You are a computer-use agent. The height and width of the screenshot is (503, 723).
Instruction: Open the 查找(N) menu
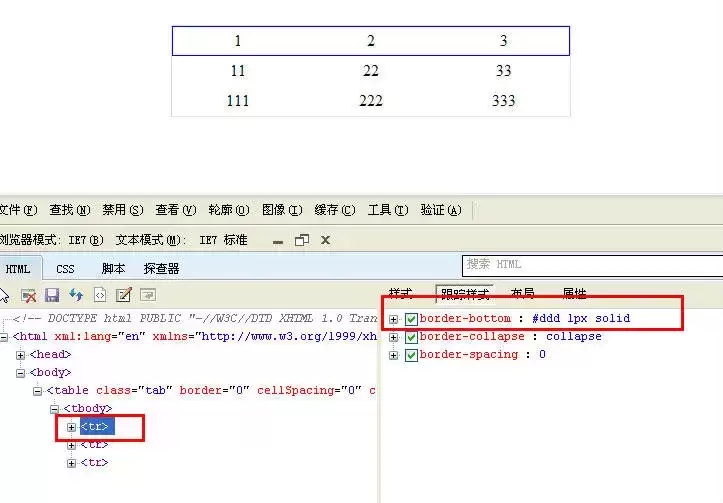tap(70, 210)
